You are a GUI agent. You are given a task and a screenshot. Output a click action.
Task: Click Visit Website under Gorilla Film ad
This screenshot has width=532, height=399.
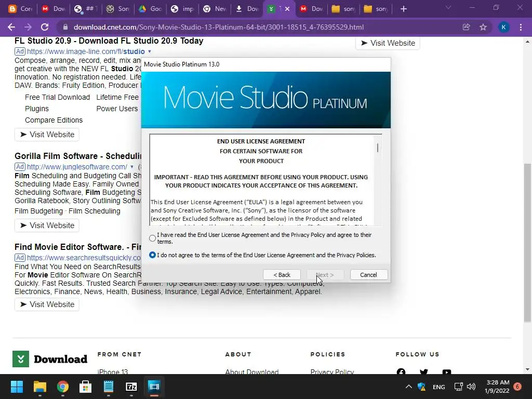pyautogui.click(x=47, y=225)
